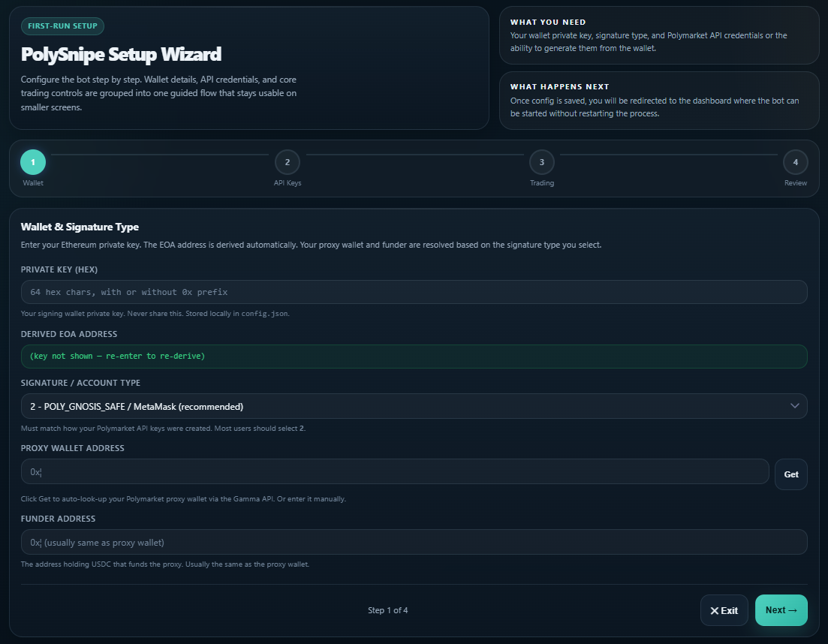This screenshot has height=644, width=828.
Task: Click the X icon inside the Exit button
Action: coord(713,610)
